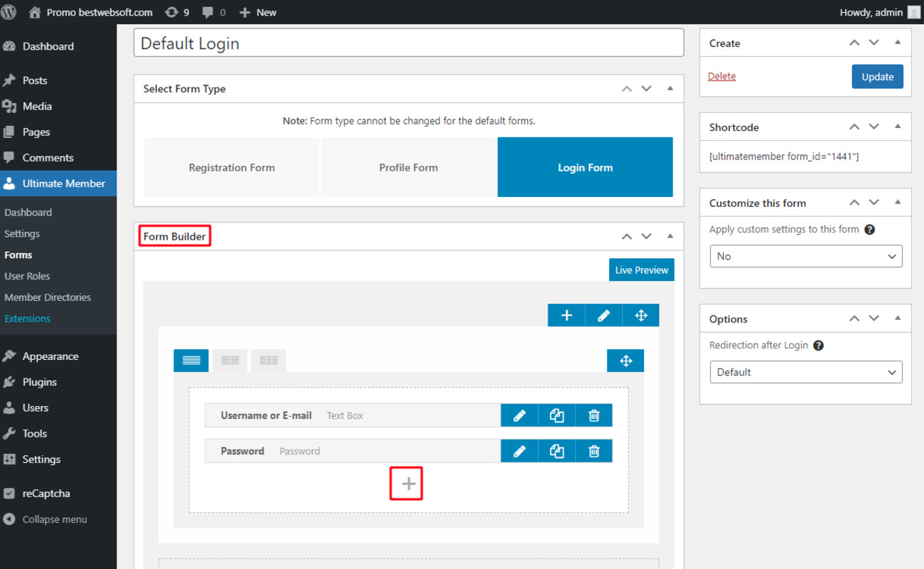Select the Ultimate Member menu
Image resolution: width=924 pixels, height=569 pixels.
tap(58, 183)
